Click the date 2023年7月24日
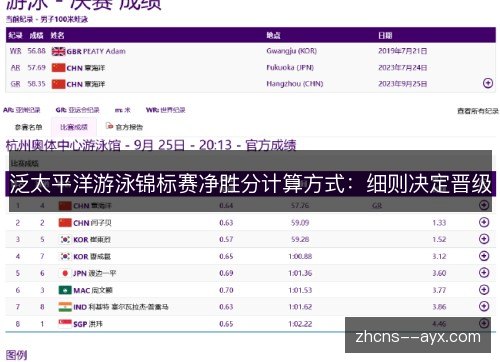 click(402, 67)
